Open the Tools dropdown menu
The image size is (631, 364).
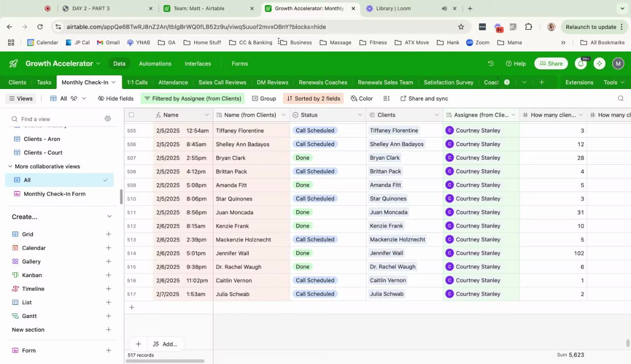tap(614, 82)
